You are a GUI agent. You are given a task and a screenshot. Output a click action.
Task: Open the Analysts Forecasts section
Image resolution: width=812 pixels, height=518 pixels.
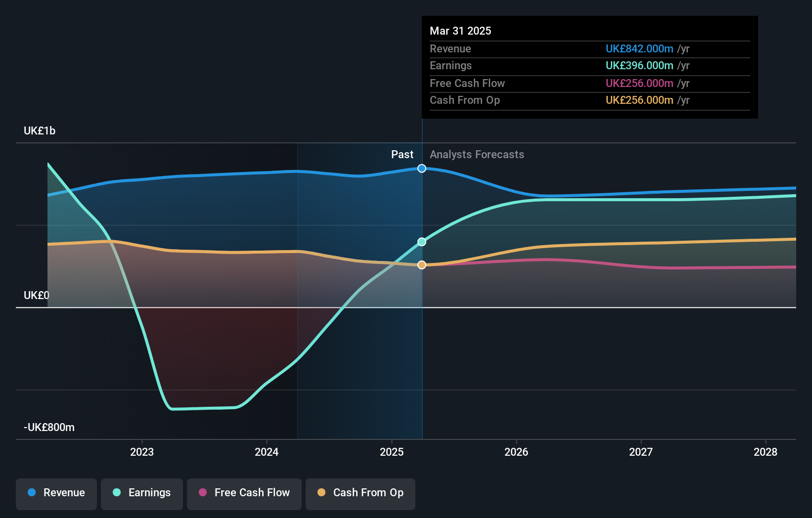[x=476, y=154]
